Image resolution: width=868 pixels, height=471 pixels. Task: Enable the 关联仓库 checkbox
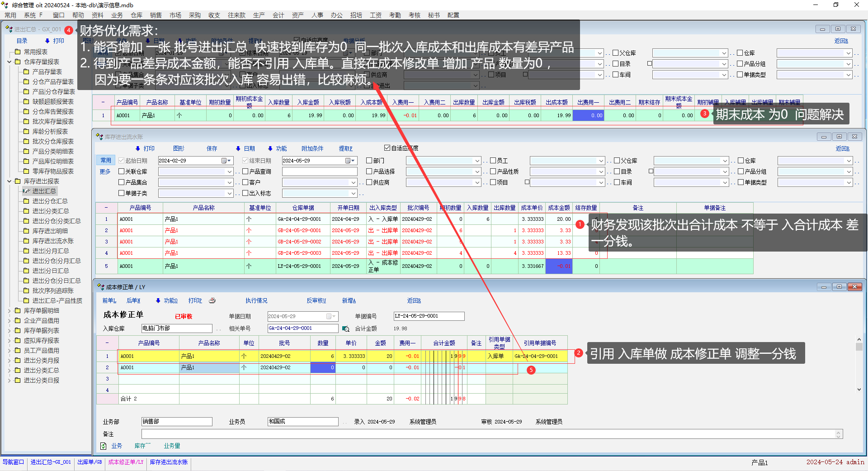[121, 171]
